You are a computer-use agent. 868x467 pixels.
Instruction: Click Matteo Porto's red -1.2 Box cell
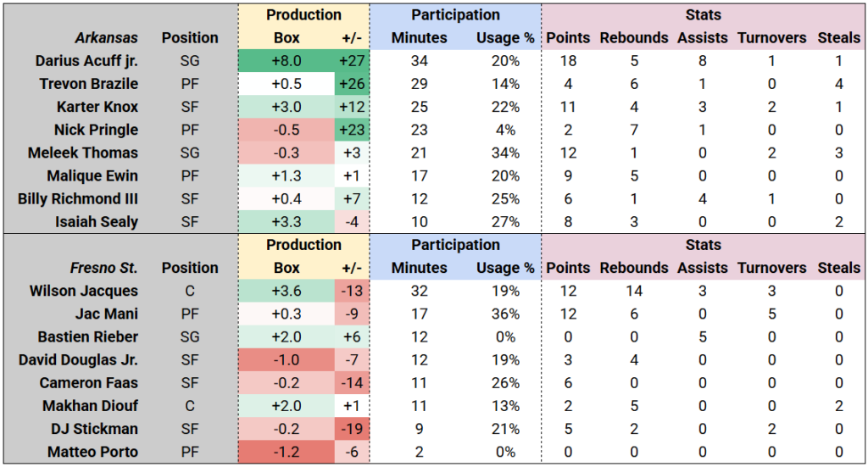tap(287, 452)
